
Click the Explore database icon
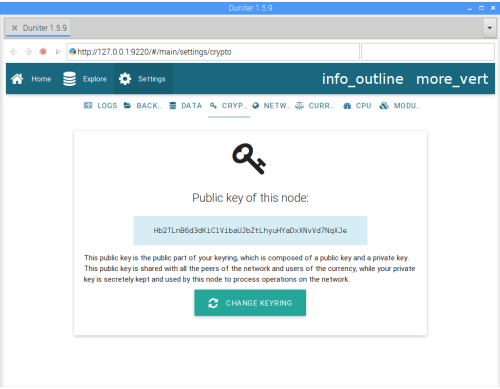pyautogui.click(x=69, y=79)
